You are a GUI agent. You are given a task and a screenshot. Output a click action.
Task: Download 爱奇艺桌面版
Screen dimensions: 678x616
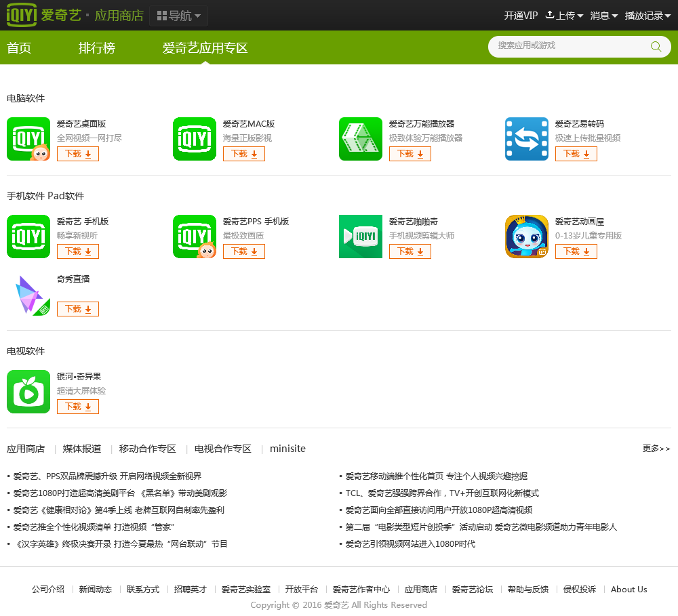point(78,154)
